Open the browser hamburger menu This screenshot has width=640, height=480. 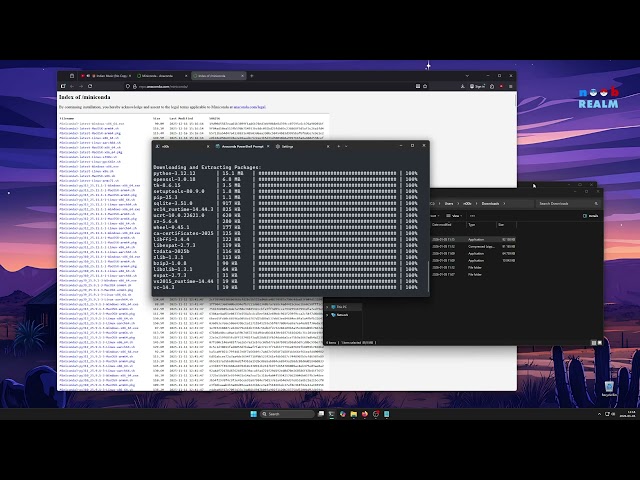[511, 87]
